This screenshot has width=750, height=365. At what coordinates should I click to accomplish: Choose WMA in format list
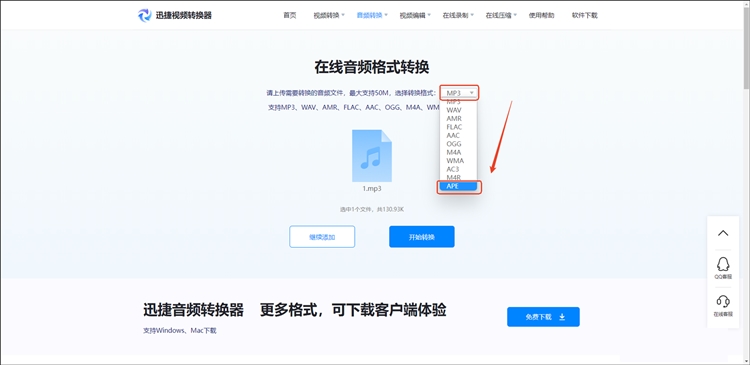coord(454,161)
